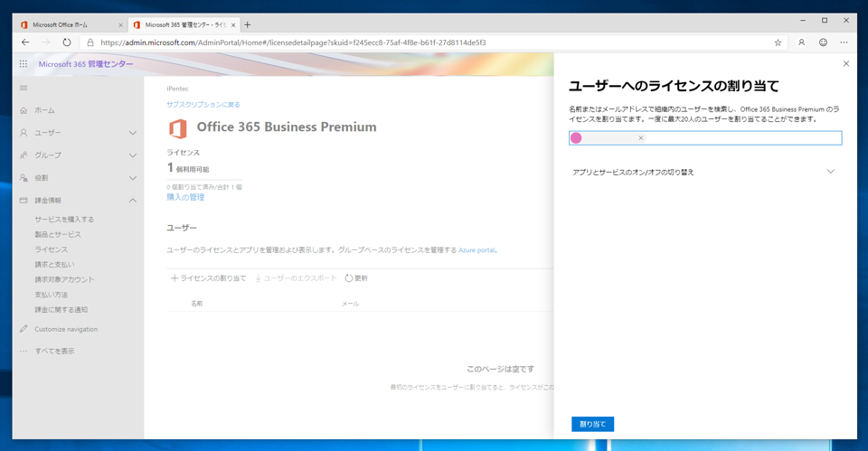Open the browser profile icon
Image resolution: width=868 pixels, height=451 pixels.
(x=801, y=42)
